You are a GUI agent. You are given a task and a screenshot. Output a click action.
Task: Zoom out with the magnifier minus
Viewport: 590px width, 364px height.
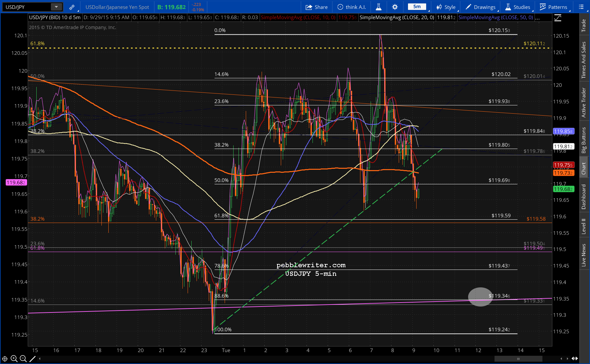pos(23,359)
